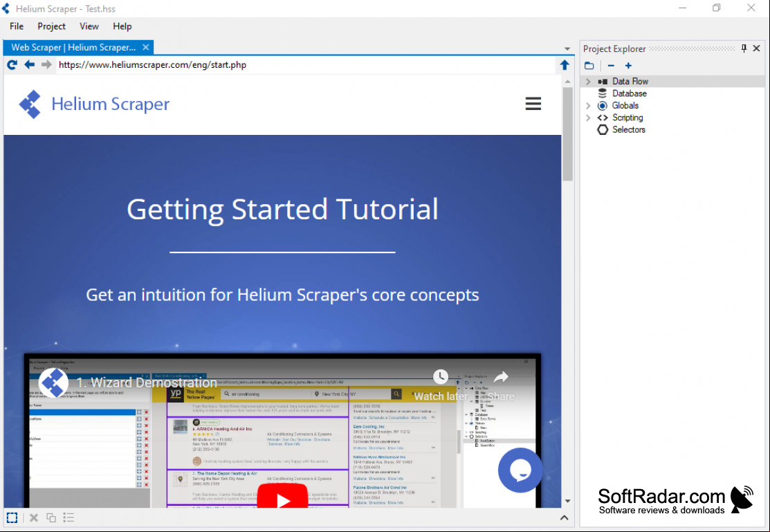This screenshot has width=770, height=532.
Task: Close the Project Explorer panel
Action: click(756, 48)
